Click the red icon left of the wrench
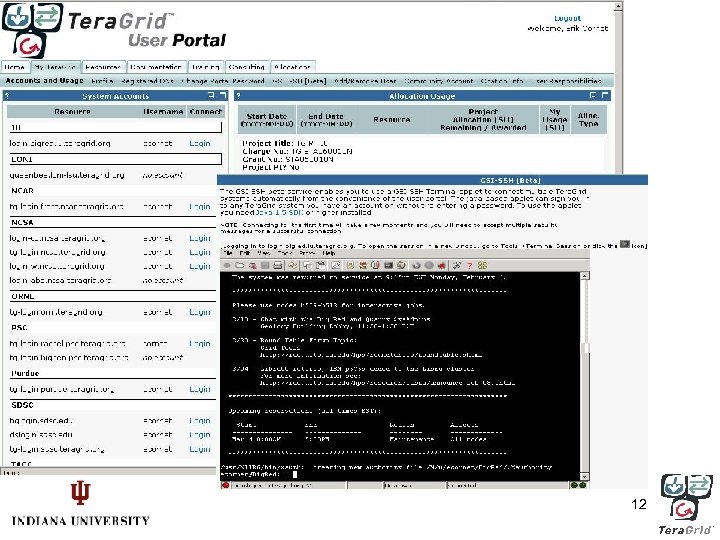Viewport: 720px width, 540px height. pos(442,265)
